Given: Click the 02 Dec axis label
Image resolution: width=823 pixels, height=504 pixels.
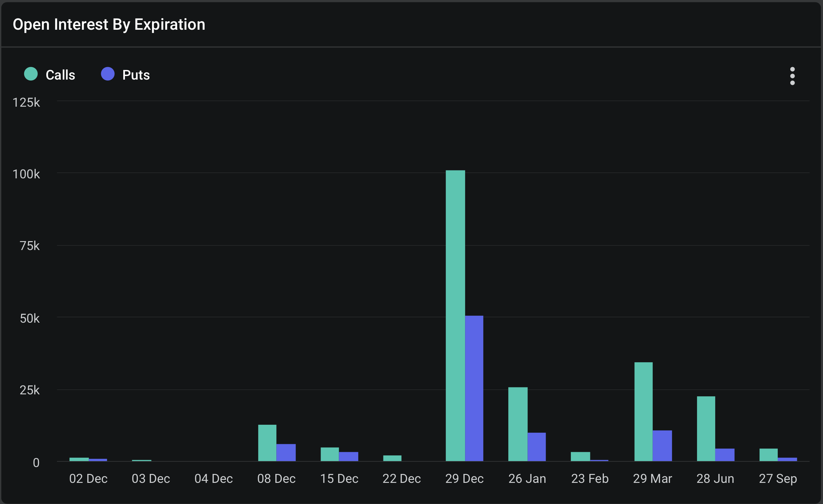Looking at the screenshot, I should click(x=88, y=479).
